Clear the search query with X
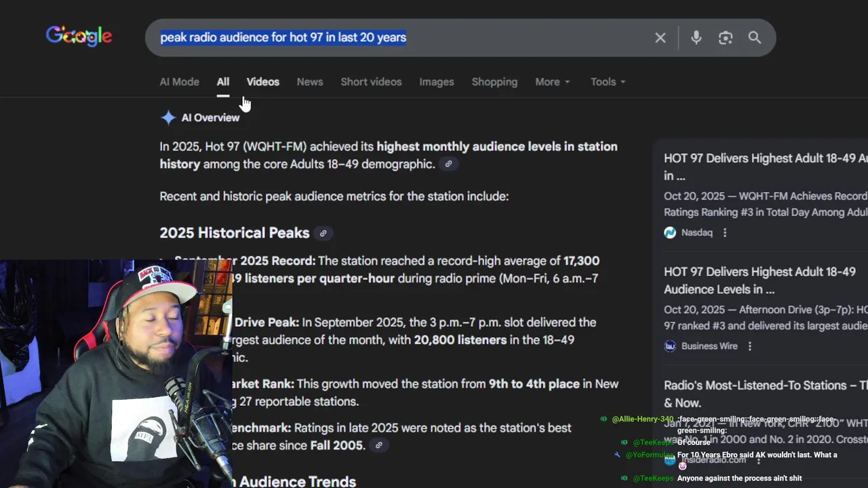This screenshot has width=868, height=488. coord(660,38)
